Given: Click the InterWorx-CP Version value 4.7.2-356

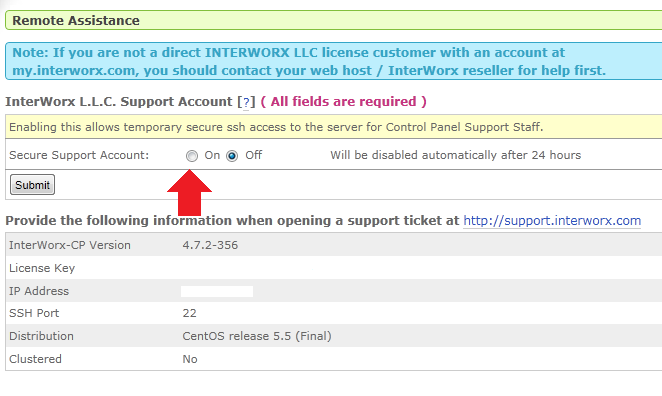Looking at the screenshot, I should coord(210,245).
